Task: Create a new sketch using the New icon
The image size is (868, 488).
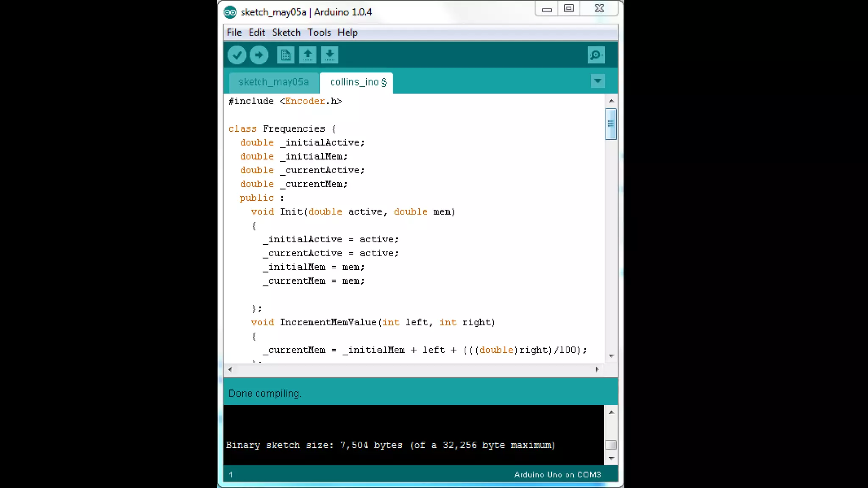Action: (286, 55)
